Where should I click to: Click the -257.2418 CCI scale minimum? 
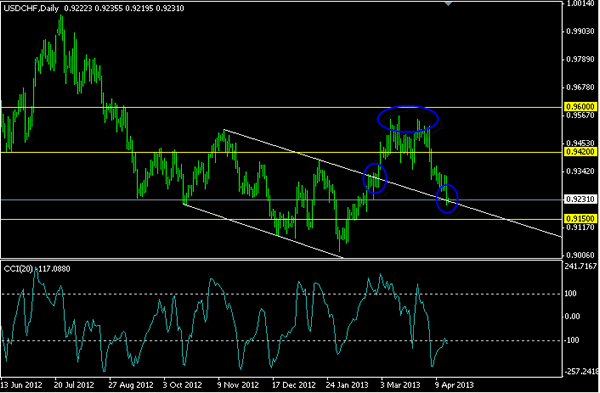[581, 371]
